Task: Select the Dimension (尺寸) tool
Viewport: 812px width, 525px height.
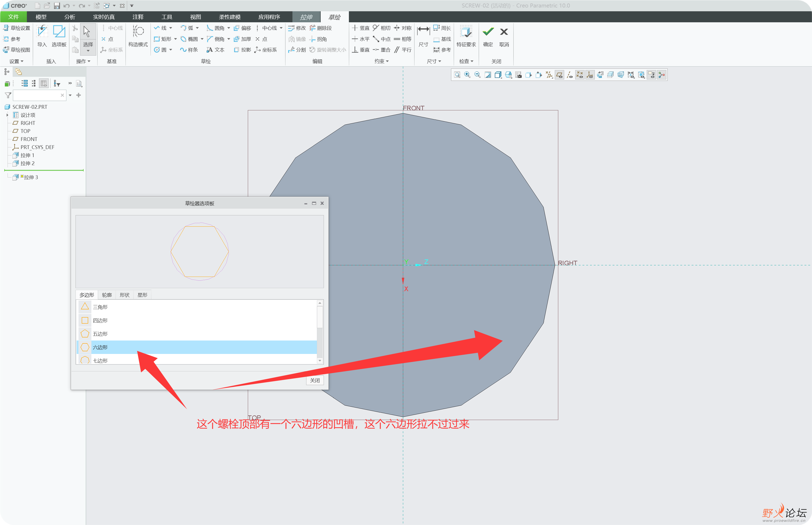Action: tap(423, 35)
